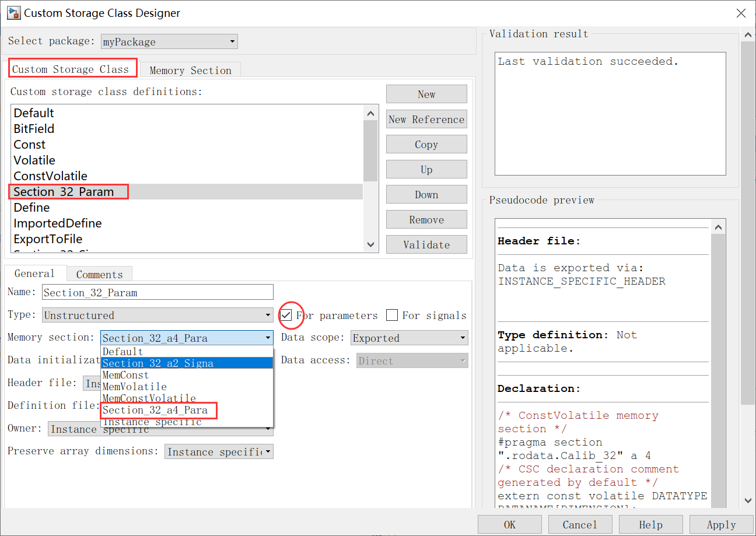The image size is (756, 536).
Task: Click the Custom Storage Class Designer app icon
Action: 13,12
